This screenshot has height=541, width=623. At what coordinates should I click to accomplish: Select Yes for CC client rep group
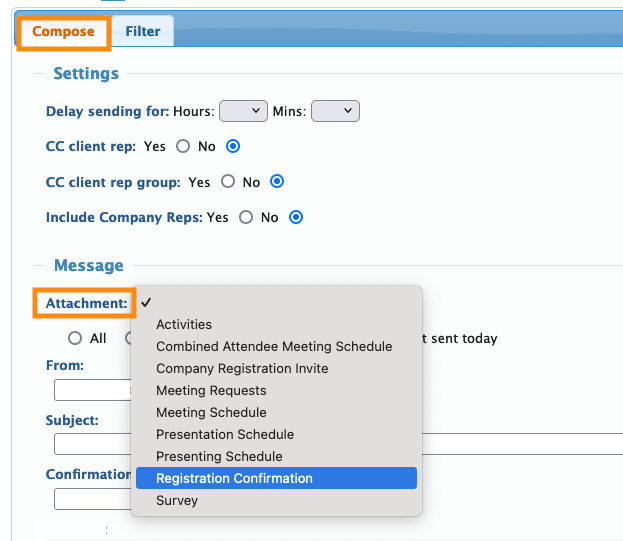[x=227, y=182]
